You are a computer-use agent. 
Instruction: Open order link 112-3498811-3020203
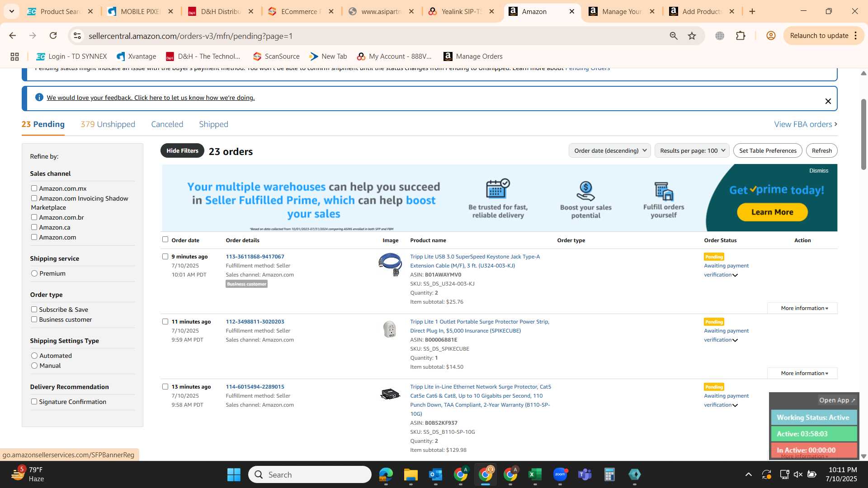point(255,322)
